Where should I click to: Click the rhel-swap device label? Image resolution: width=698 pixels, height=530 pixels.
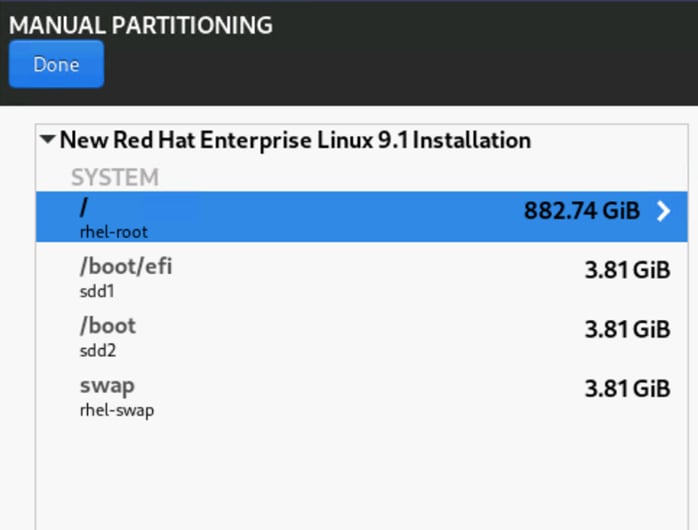pyautogui.click(x=117, y=410)
